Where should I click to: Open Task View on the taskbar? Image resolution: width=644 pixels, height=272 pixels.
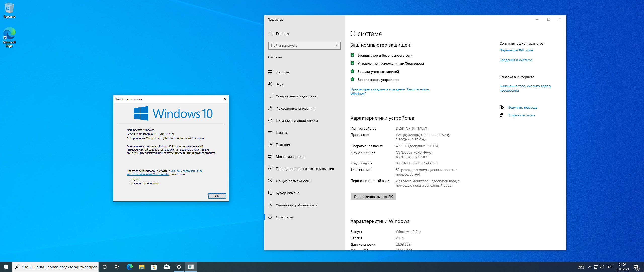(117, 267)
